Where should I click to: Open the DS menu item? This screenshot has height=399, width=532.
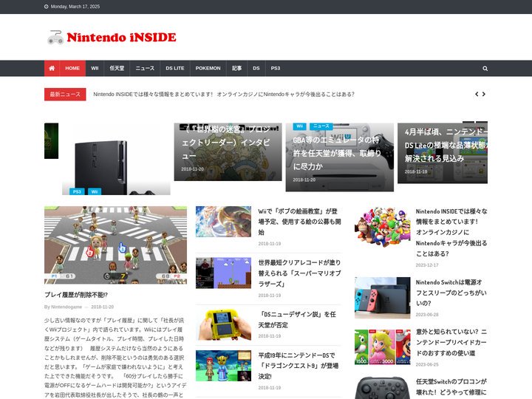tap(256, 68)
